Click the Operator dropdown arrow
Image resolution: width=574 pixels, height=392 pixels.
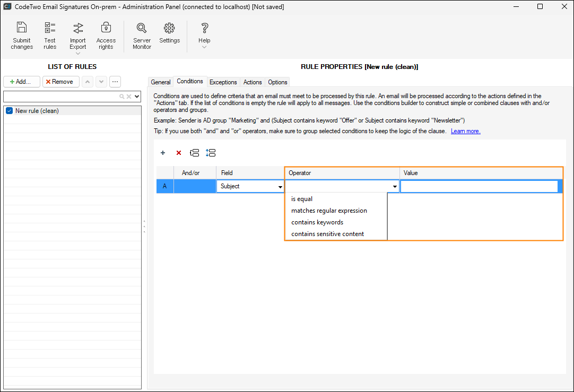coord(395,187)
